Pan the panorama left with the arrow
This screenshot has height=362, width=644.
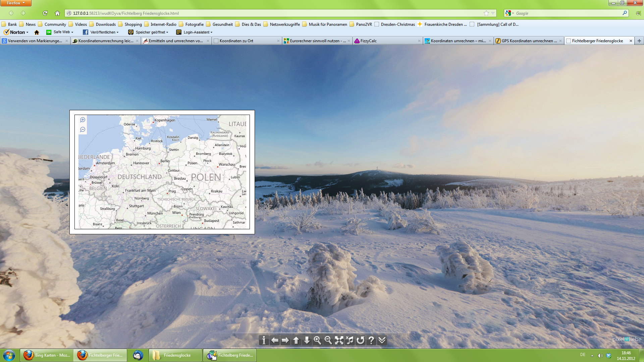click(274, 340)
